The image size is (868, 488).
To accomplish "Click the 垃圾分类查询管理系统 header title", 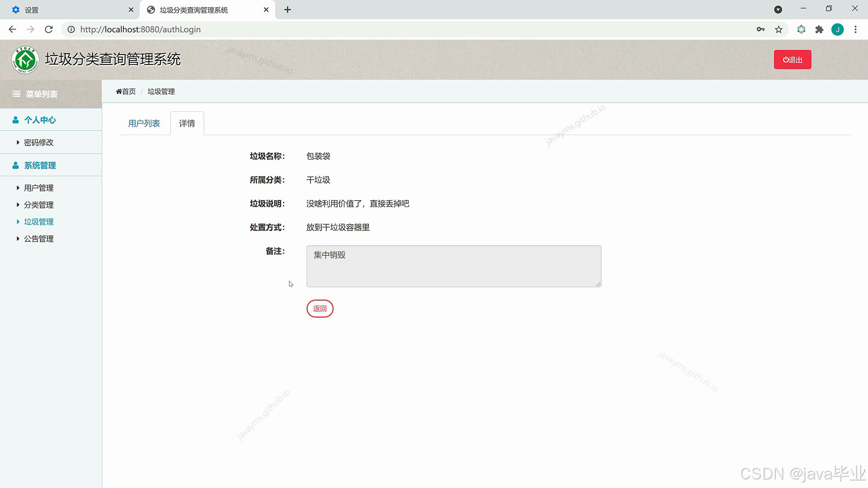I will 113,59.
